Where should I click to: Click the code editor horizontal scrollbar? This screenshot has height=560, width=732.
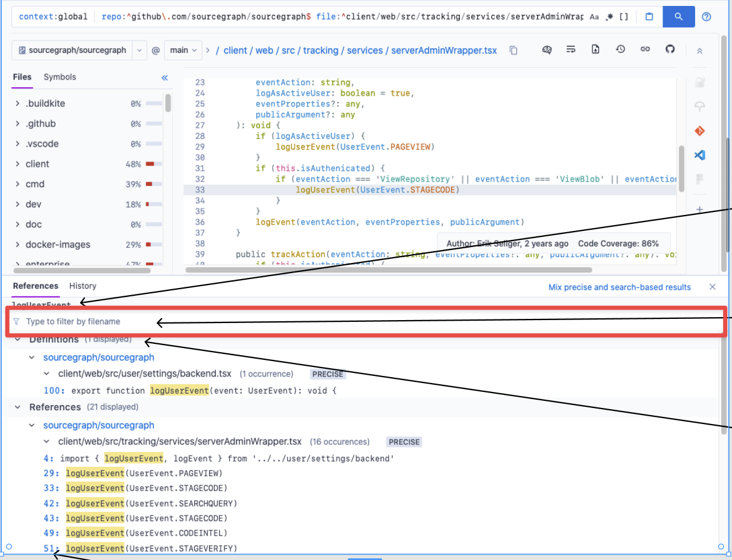click(389, 269)
